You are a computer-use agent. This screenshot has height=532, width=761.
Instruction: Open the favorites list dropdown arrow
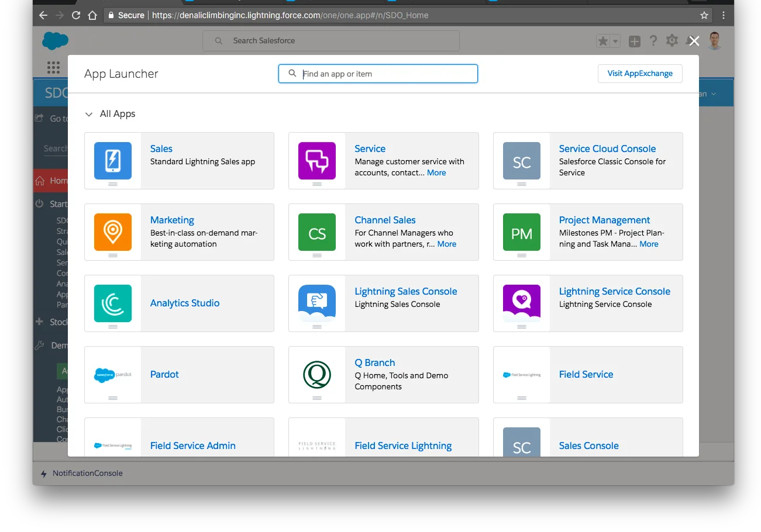click(x=615, y=41)
